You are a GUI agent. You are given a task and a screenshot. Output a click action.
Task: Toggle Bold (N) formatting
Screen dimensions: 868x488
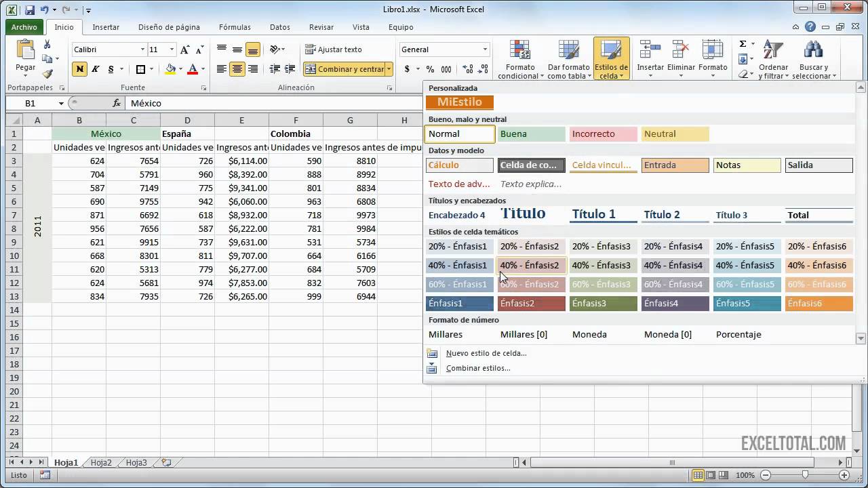click(x=80, y=69)
